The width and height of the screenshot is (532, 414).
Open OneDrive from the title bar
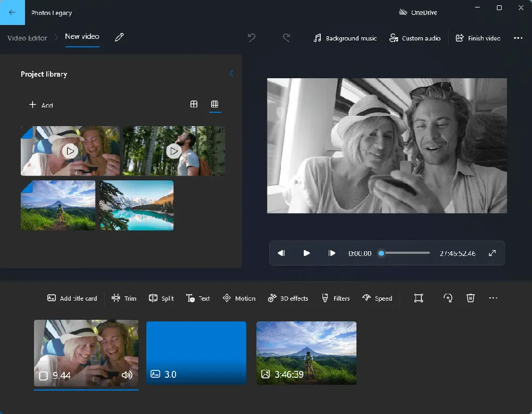coord(417,12)
